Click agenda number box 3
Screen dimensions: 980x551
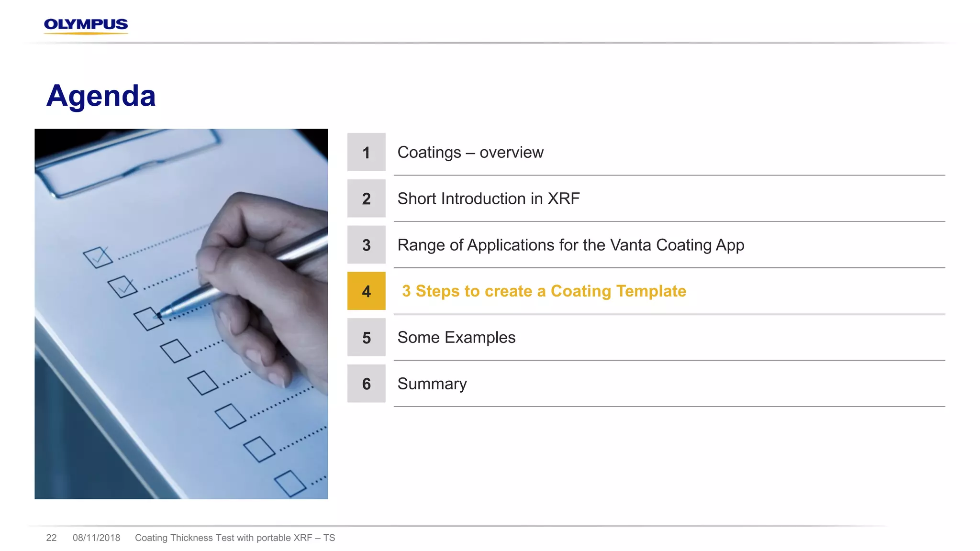click(x=366, y=245)
